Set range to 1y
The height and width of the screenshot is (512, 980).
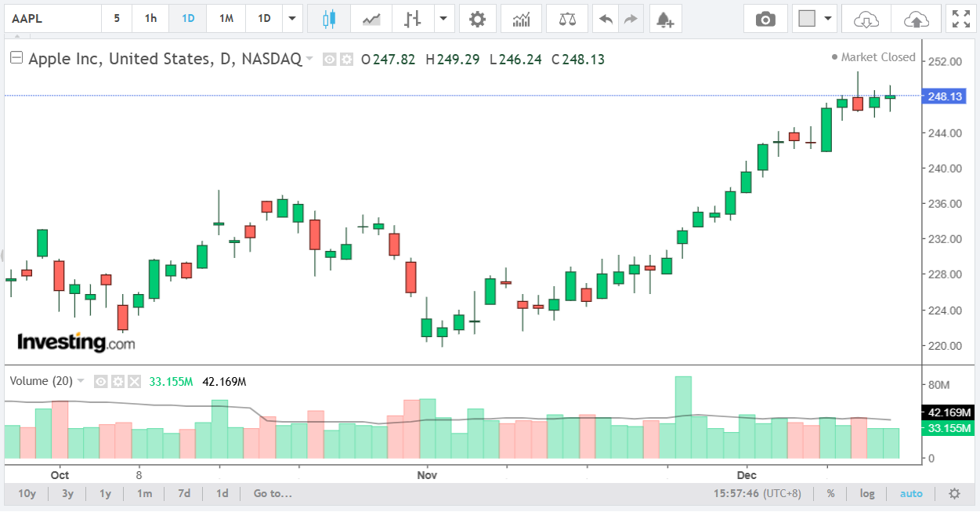coord(105,493)
